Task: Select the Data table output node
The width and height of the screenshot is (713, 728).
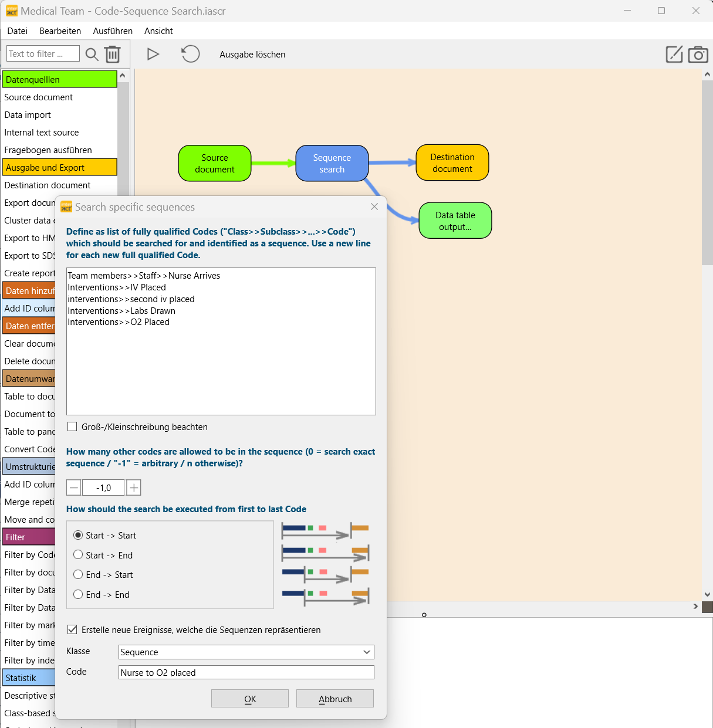Action: [455, 221]
